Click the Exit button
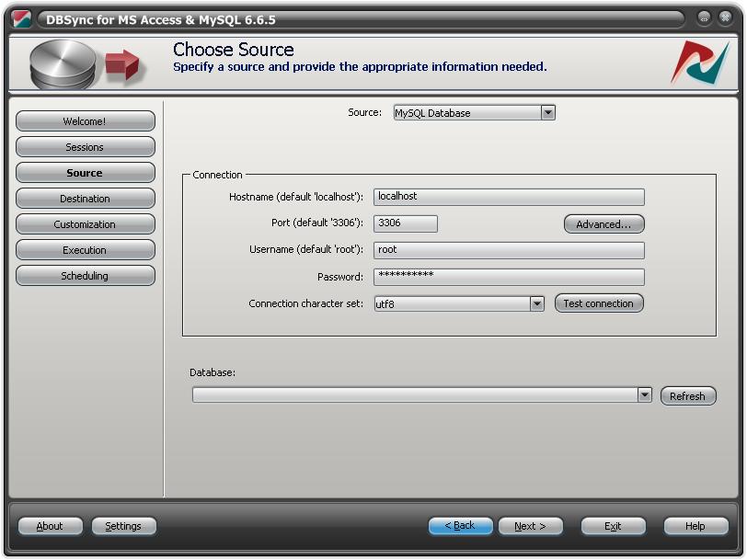747x560 pixels. [x=613, y=526]
